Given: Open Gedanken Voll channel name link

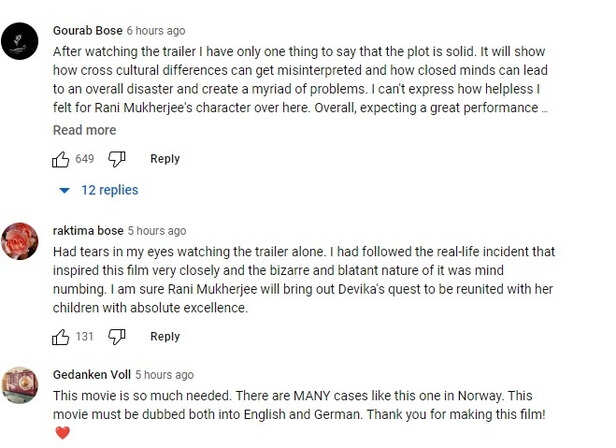Looking at the screenshot, I should [x=91, y=375].
